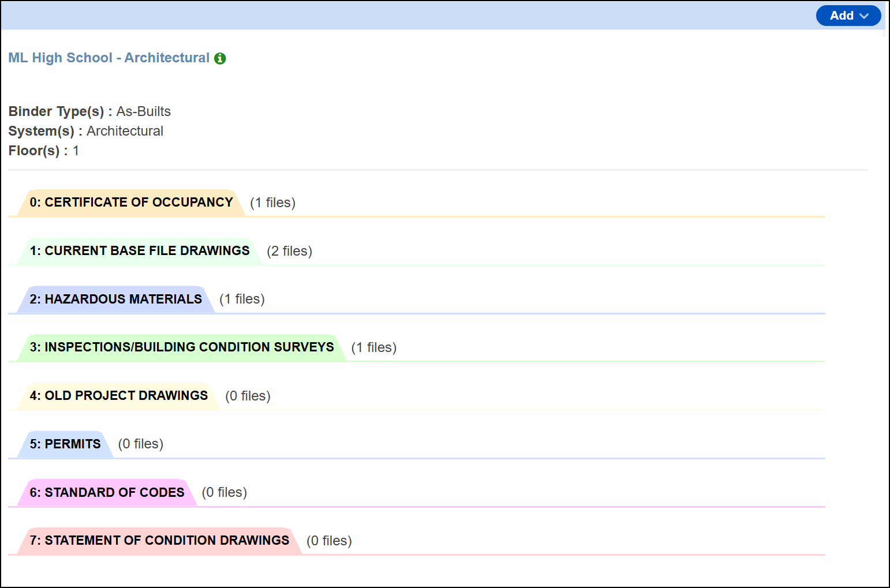Viewport: 890px width, 588px height.
Task: Click (1 files) next to Certificate of Occupancy
Action: click(272, 203)
